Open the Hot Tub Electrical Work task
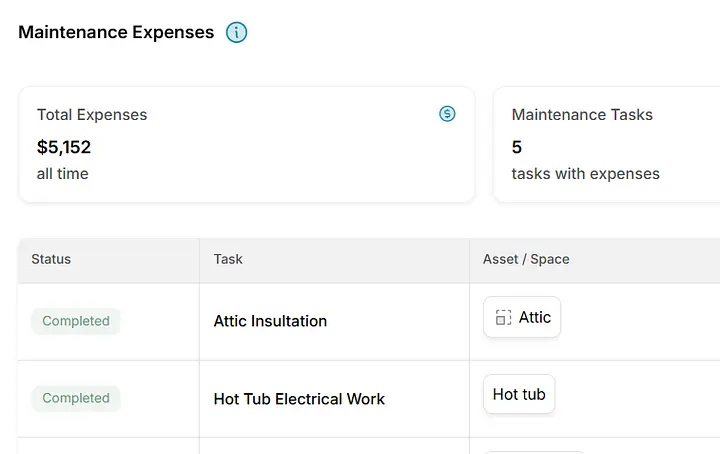The image size is (720, 454). 299,398
